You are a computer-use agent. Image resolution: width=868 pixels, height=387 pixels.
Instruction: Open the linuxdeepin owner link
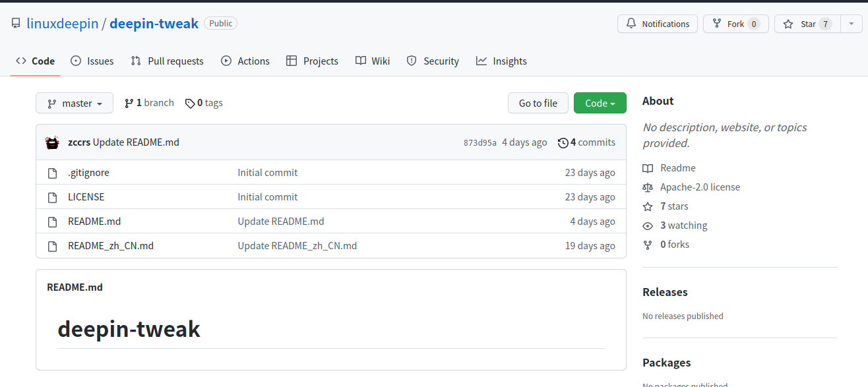click(63, 24)
